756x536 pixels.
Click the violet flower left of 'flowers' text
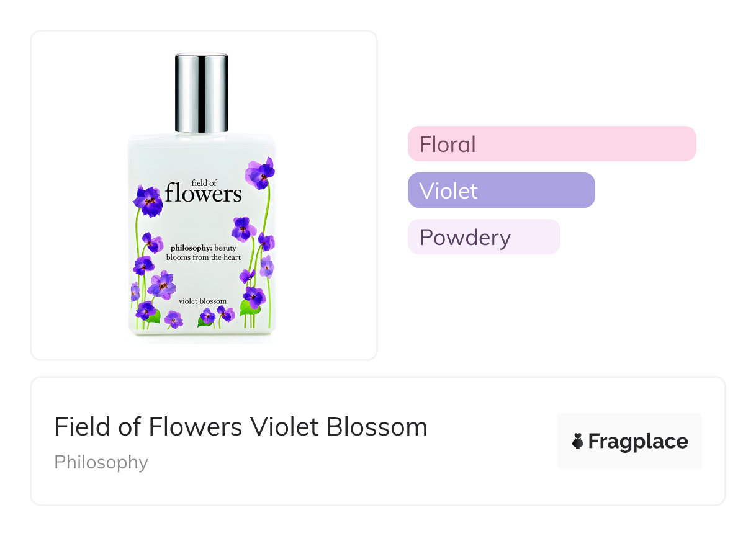[148, 200]
